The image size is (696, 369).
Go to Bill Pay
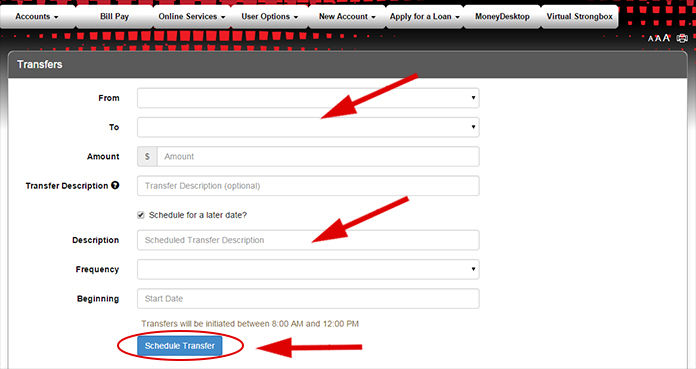click(115, 16)
